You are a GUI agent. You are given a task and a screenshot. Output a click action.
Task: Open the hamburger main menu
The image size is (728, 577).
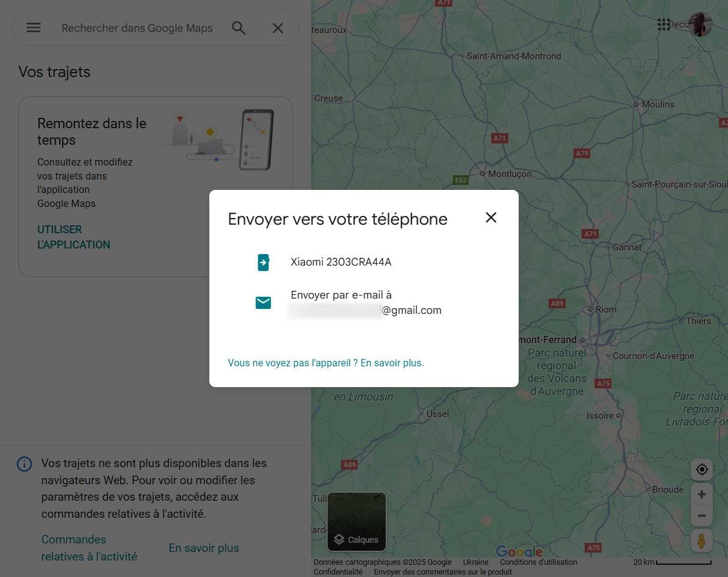34,28
